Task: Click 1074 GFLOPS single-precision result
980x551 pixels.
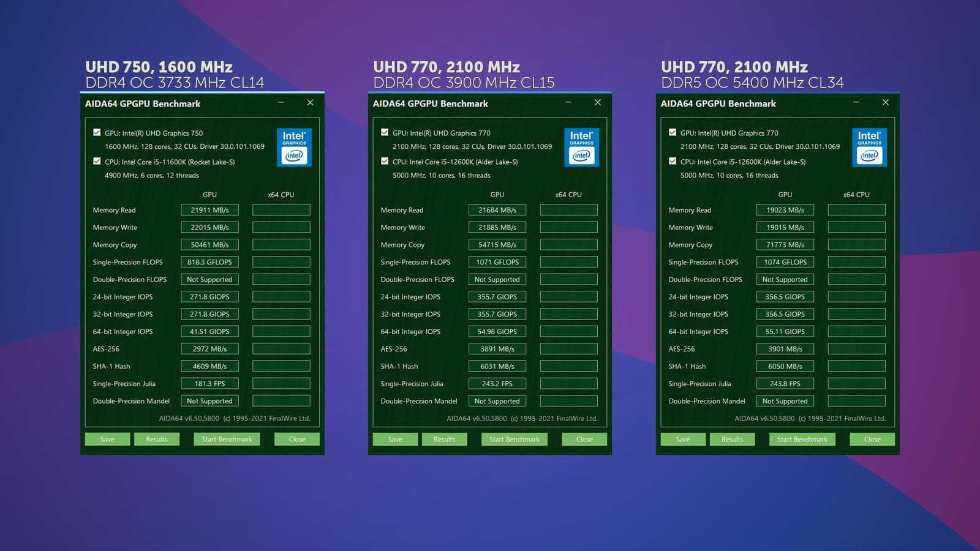Action: point(785,262)
